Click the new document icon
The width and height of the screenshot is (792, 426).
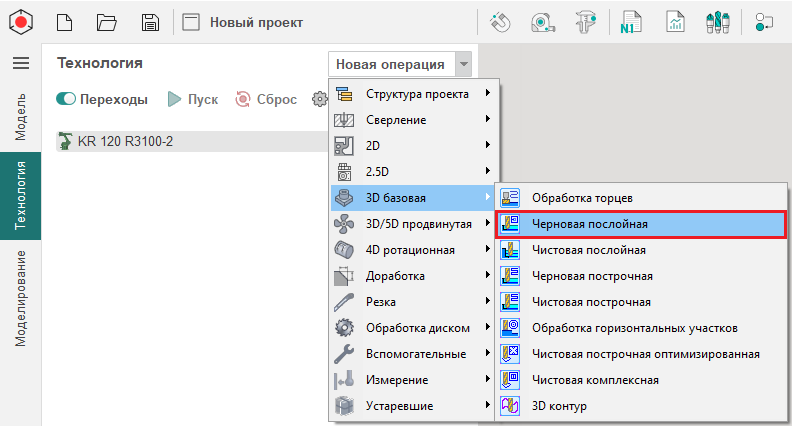(x=64, y=22)
